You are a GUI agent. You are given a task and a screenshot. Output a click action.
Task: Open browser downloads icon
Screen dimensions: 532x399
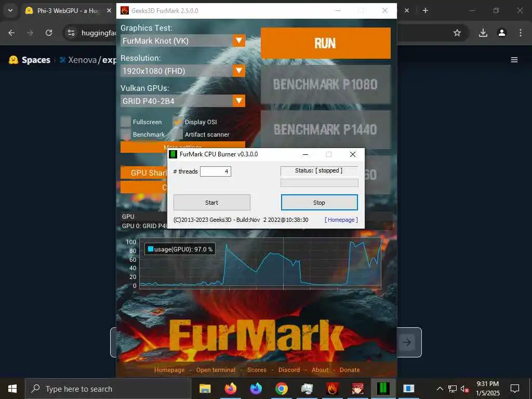tap(483, 33)
